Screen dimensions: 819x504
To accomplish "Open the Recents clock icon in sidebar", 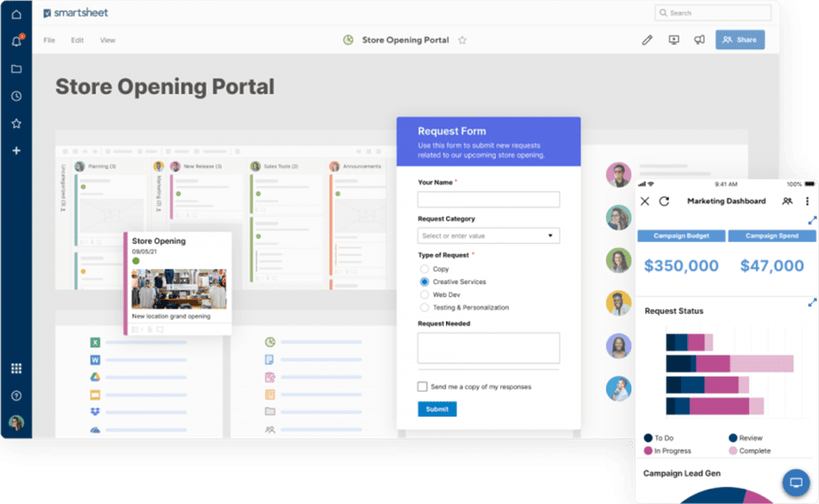I will [16, 96].
